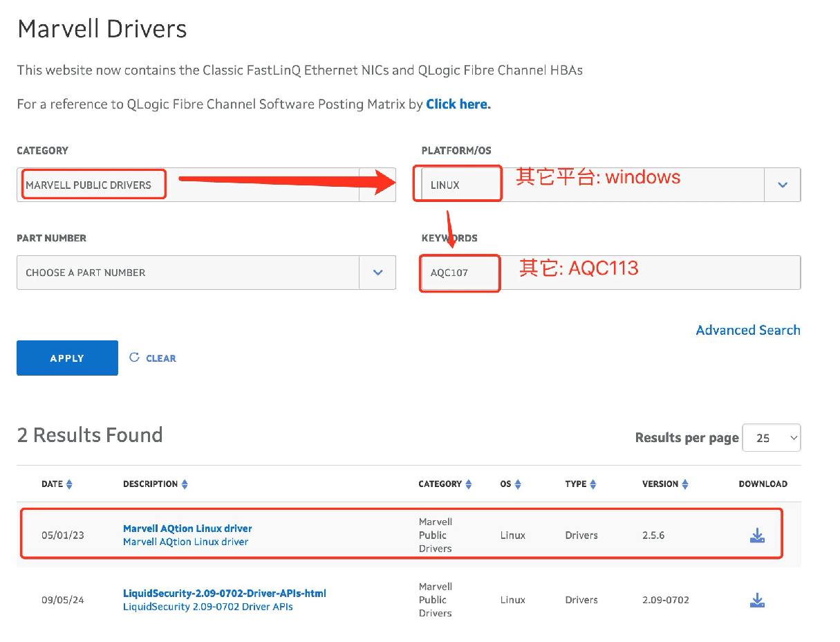840x642 pixels.
Task: Sort results by Type column
Action: click(593, 484)
